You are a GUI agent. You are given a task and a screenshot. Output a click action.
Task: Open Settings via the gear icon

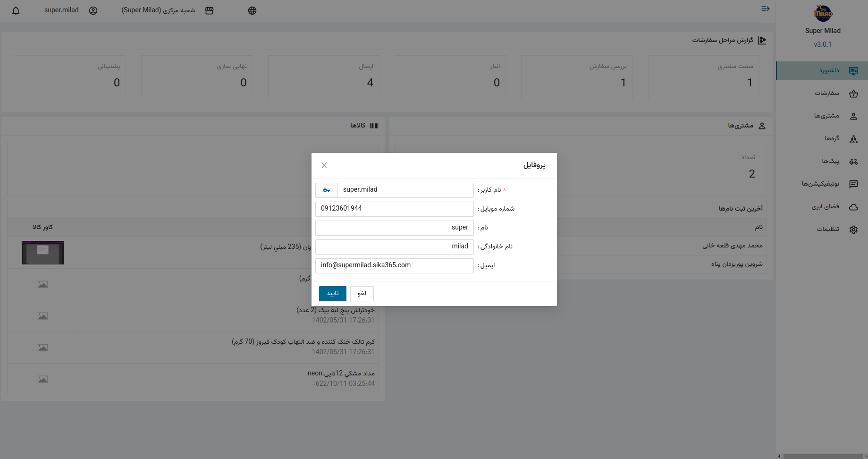(x=853, y=229)
